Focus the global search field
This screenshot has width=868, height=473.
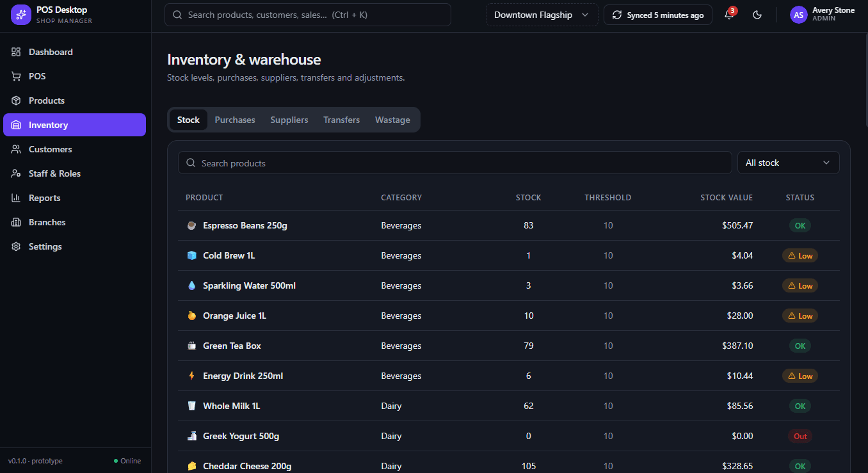point(308,15)
